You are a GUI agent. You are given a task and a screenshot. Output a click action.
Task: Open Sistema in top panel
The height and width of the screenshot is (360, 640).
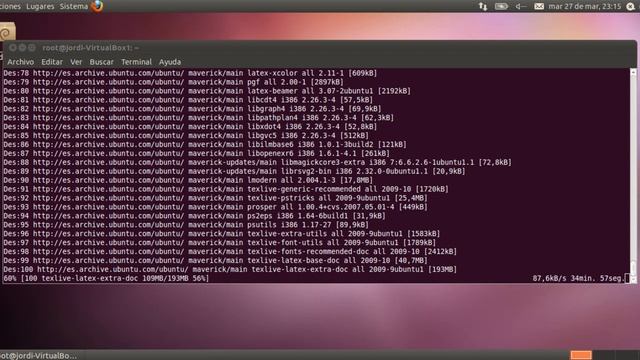[73, 6]
